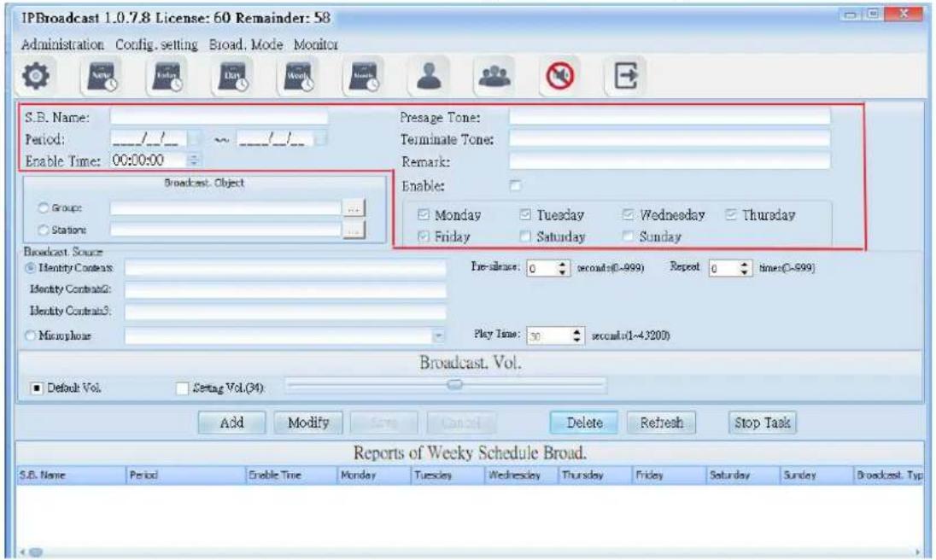Click the 'S.B. Name' column header
Screen dimensions: 936x560
(x=71, y=475)
